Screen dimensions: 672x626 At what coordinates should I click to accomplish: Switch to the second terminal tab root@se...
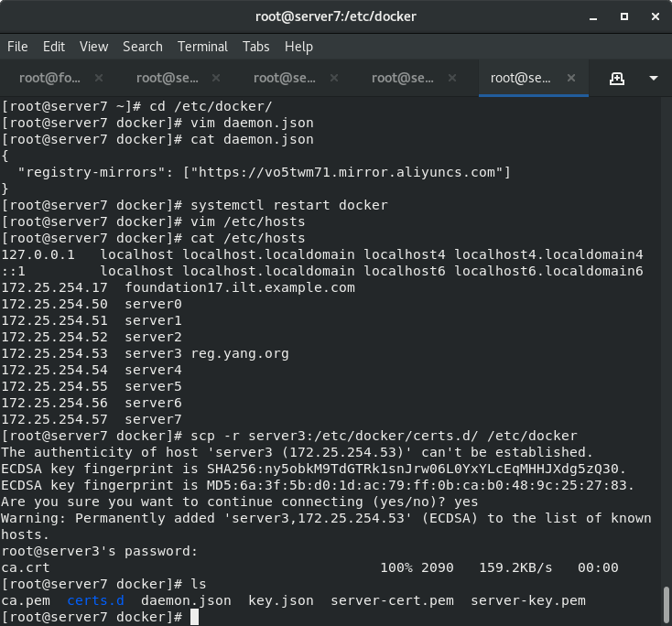(x=168, y=78)
